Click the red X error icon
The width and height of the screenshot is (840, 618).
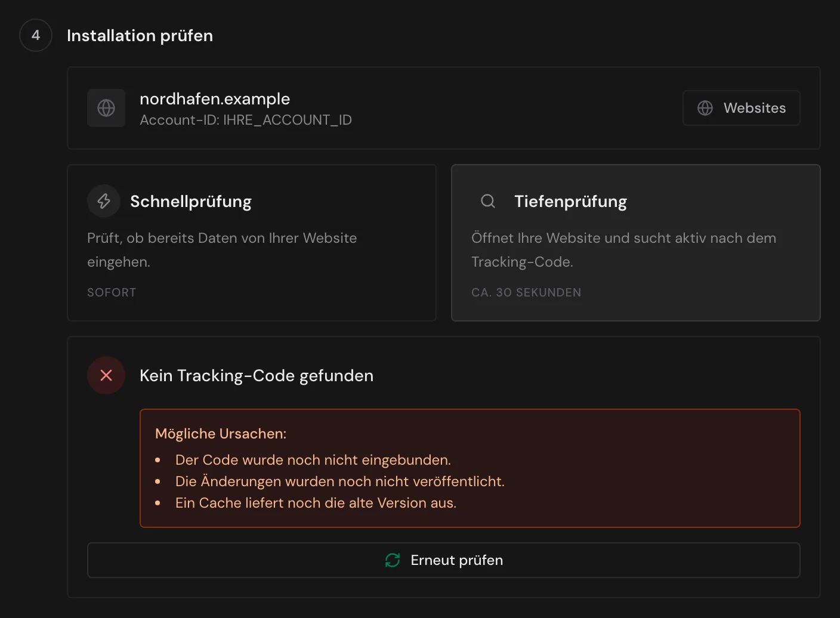(106, 375)
